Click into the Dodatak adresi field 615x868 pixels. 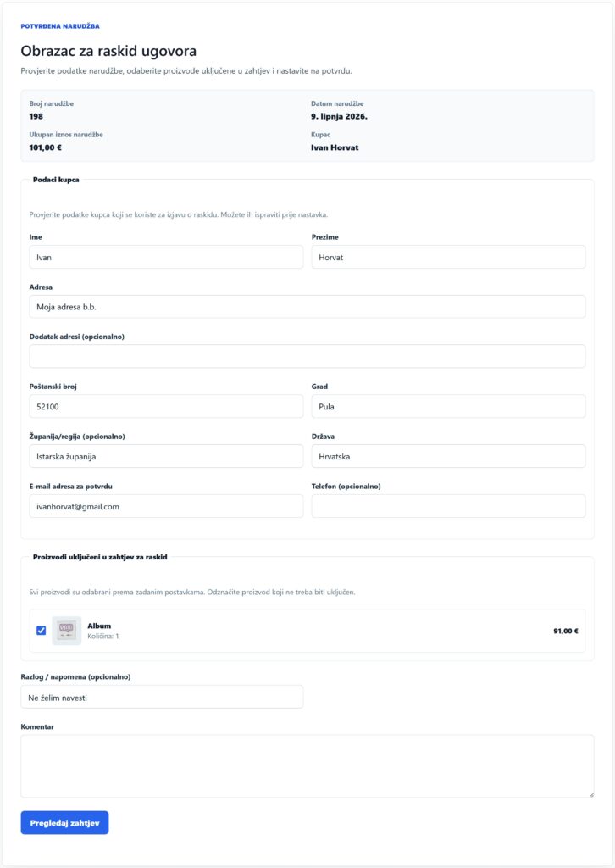pyautogui.click(x=307, y=357)
